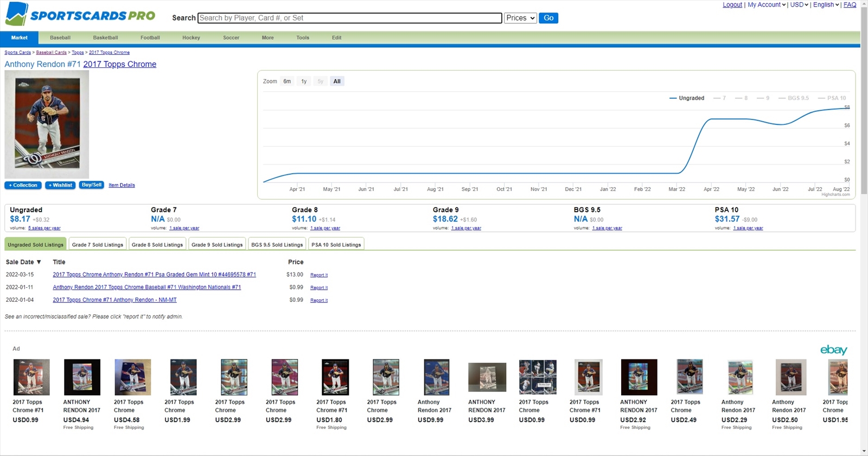
Task: Switch to PSA 10 Sold Listings tab
Action: [x=336, y=244]
